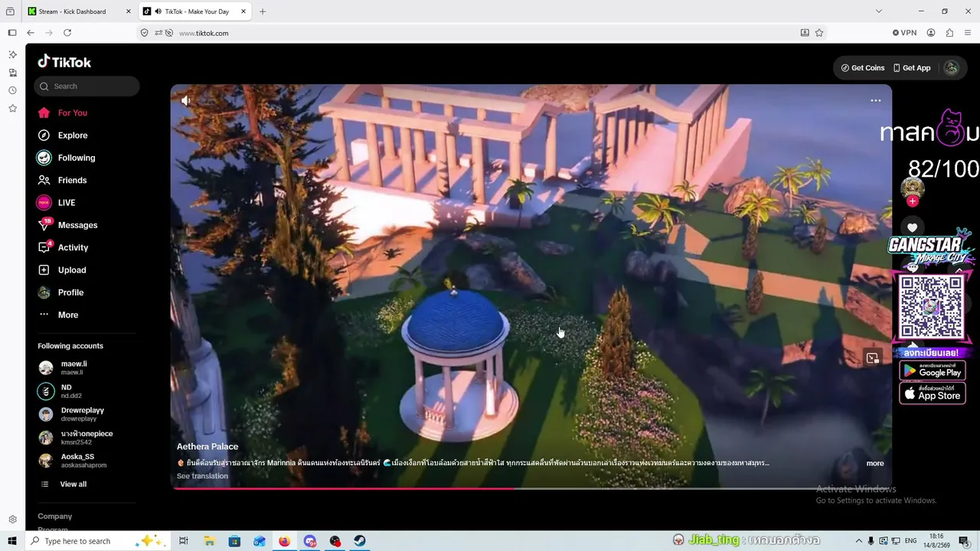Click the Get Coins button
980x551 pixels.
click(x=863, y=68)
